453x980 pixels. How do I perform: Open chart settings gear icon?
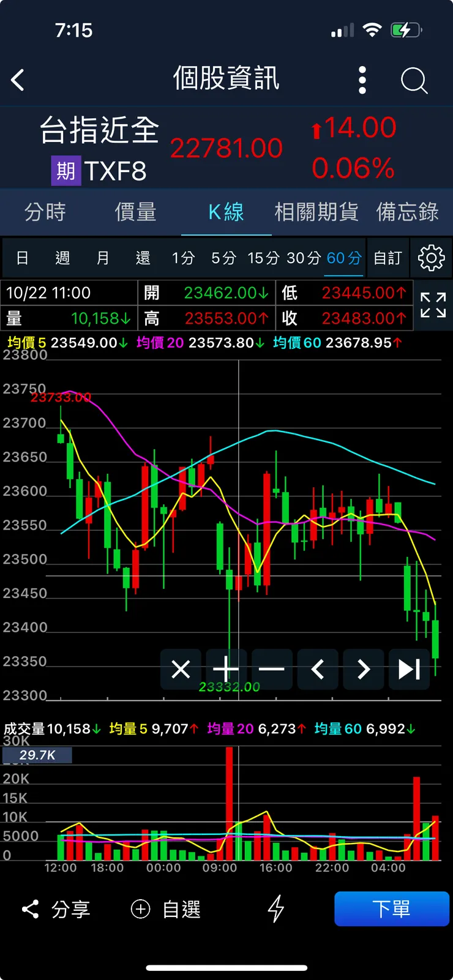[431, 258]
